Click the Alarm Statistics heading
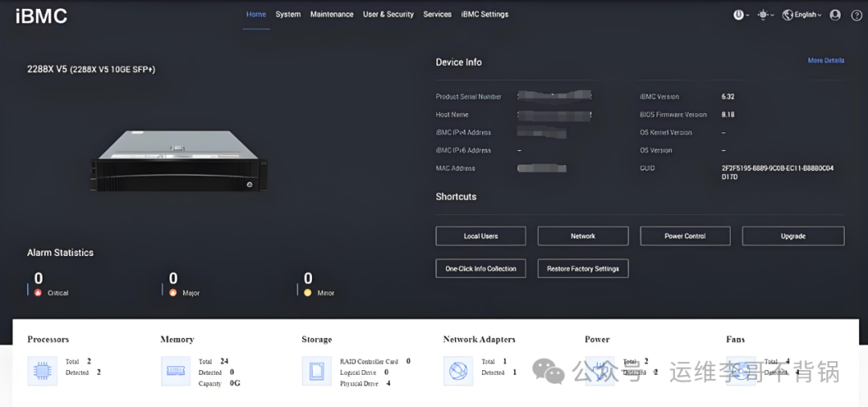The image size is (868, 407). (x=60, y=253)
